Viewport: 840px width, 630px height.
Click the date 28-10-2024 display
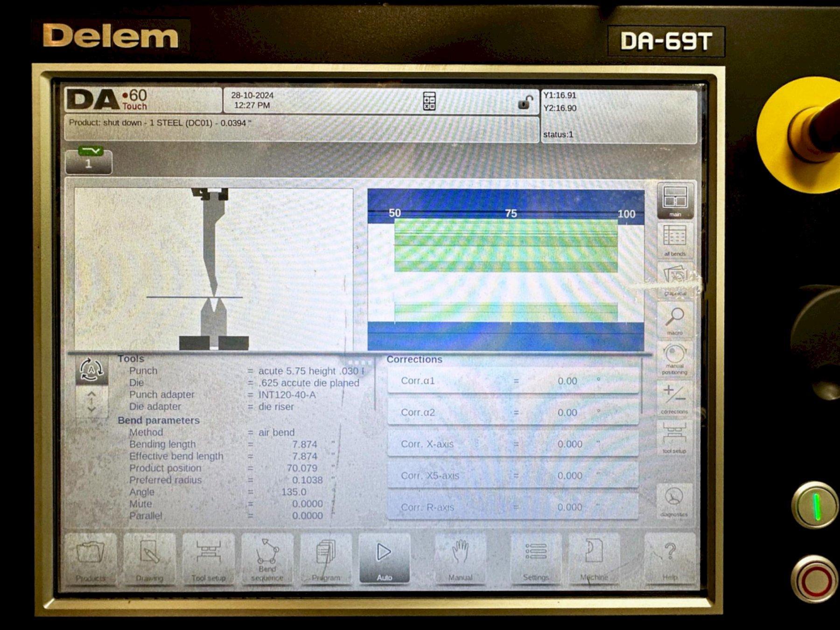[252, 95]
